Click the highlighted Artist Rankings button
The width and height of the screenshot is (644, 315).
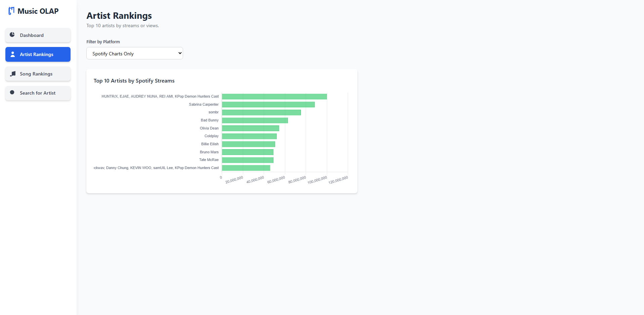click(38, 54)
